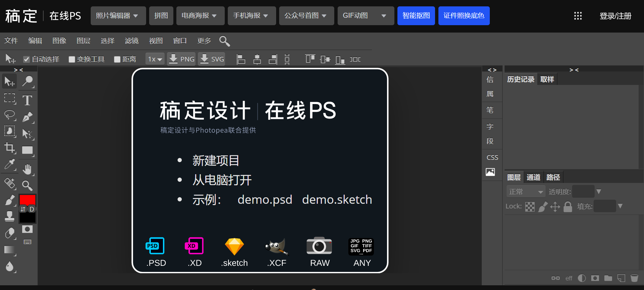Open the 图像 menu

coord(59,41)
